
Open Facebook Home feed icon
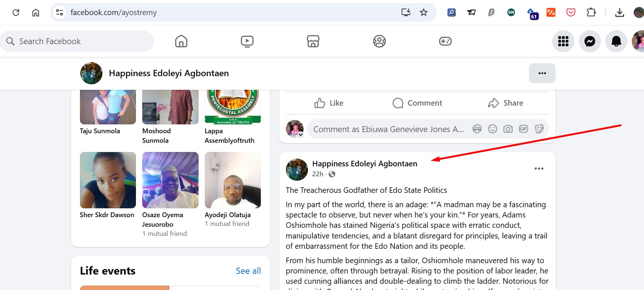point(181,41)
